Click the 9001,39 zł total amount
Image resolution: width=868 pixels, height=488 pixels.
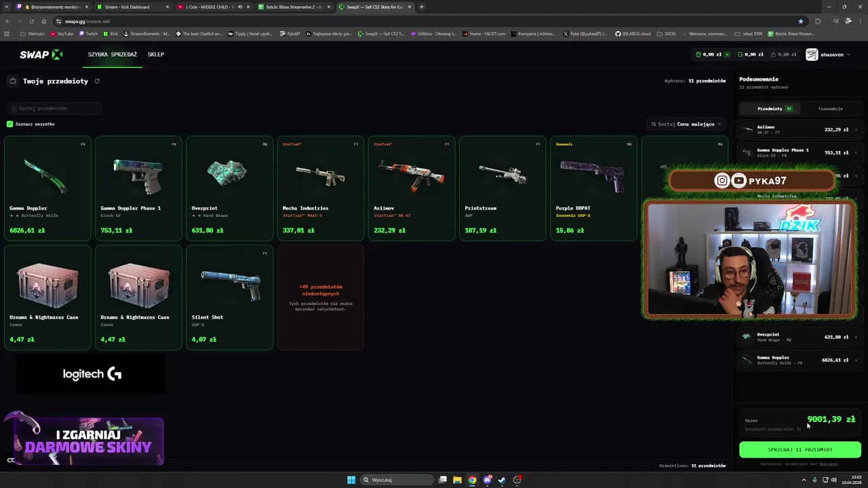831,420
